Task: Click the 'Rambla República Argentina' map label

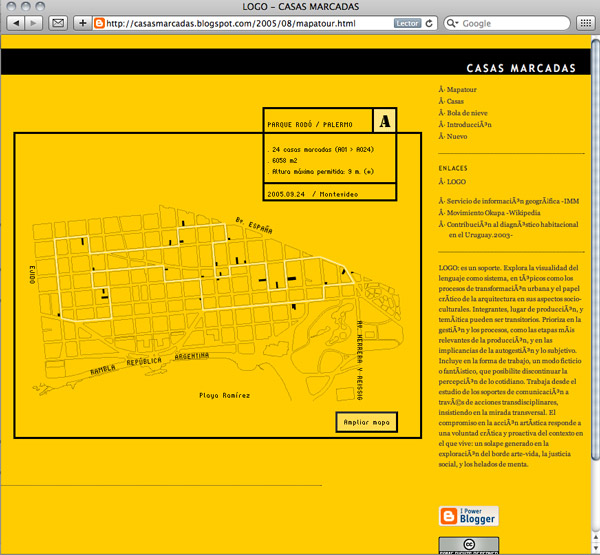Action: pos(150,363)
